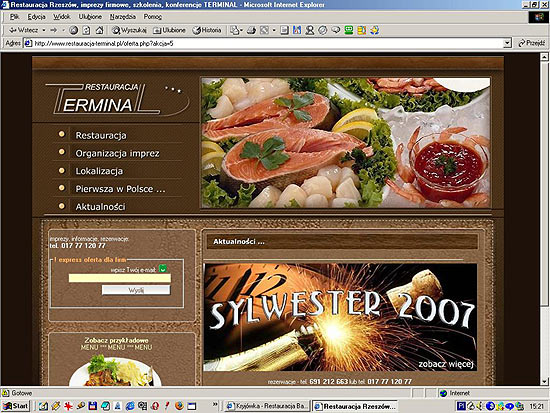Click the Mail toolbar icon
The width and height of the screenshot is (550, 413).
coord(234,30)
